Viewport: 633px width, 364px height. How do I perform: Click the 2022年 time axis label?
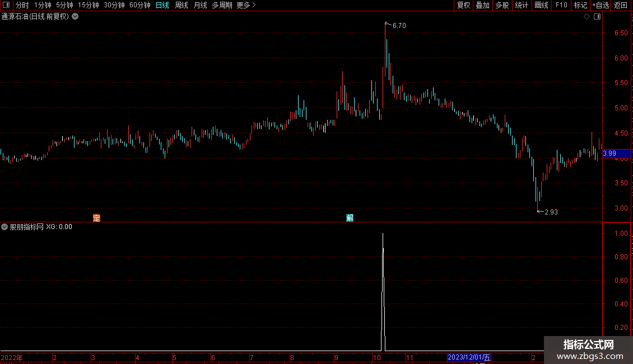click(x=12, y=357)
